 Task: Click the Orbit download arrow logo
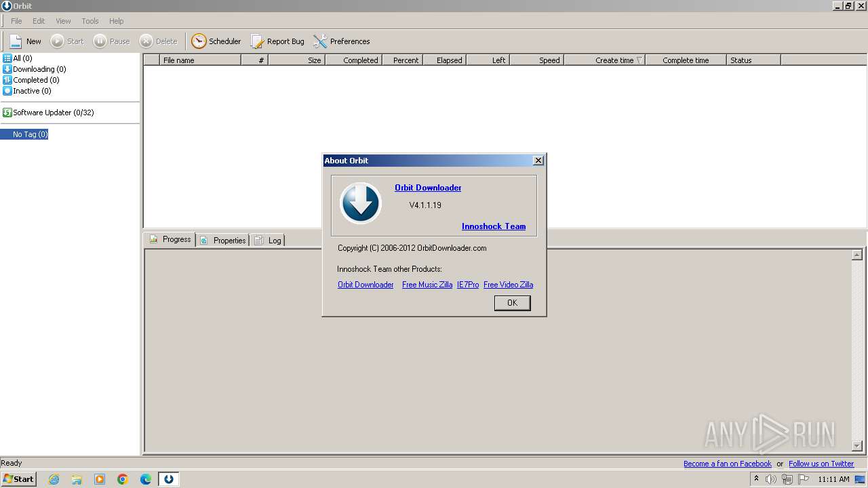click(361, 203)
